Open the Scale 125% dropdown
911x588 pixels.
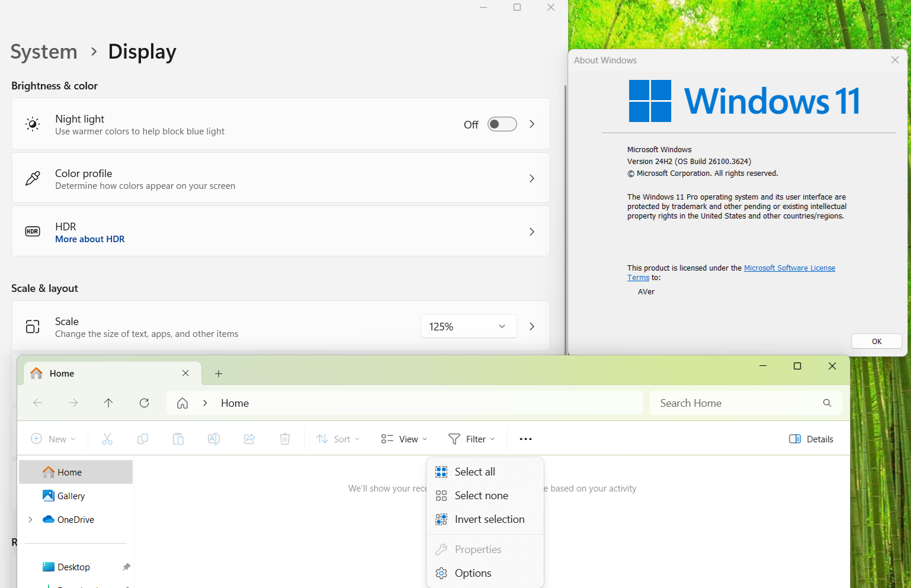pos(469,326)
